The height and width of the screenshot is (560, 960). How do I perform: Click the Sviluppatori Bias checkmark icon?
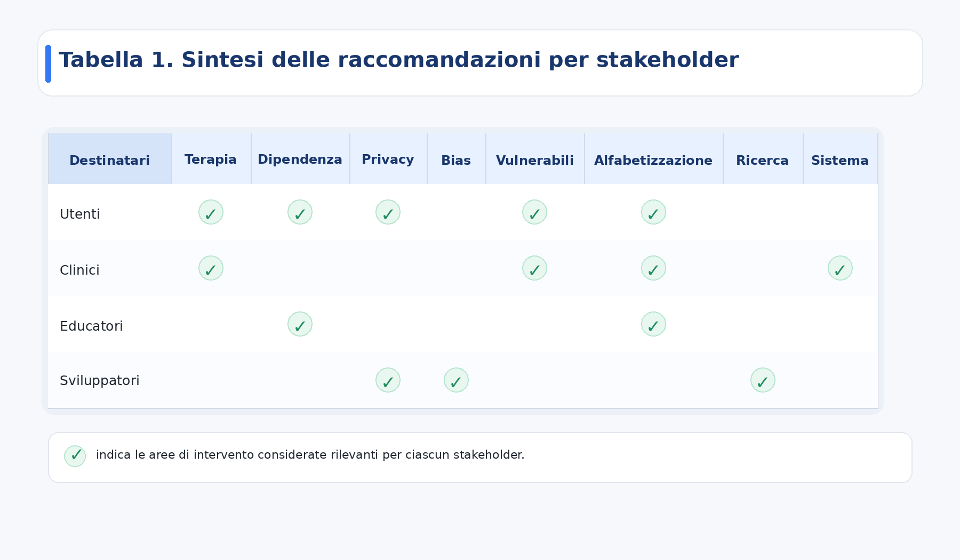click(456, 380)
